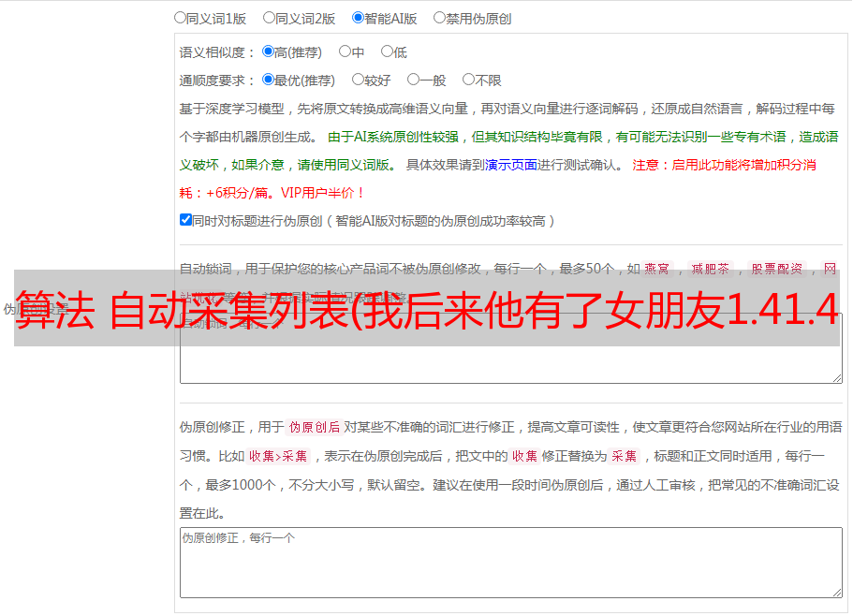Click the 股票配资 example tag
853x616 pixels.
(777, 269)
